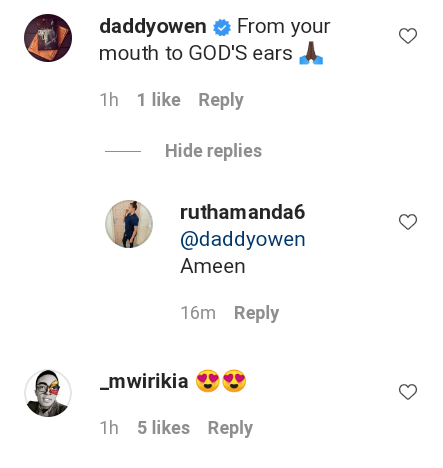443x468 pixels.
Task: Collapse thread with Hide replies
Action: (x=213, y=151)
